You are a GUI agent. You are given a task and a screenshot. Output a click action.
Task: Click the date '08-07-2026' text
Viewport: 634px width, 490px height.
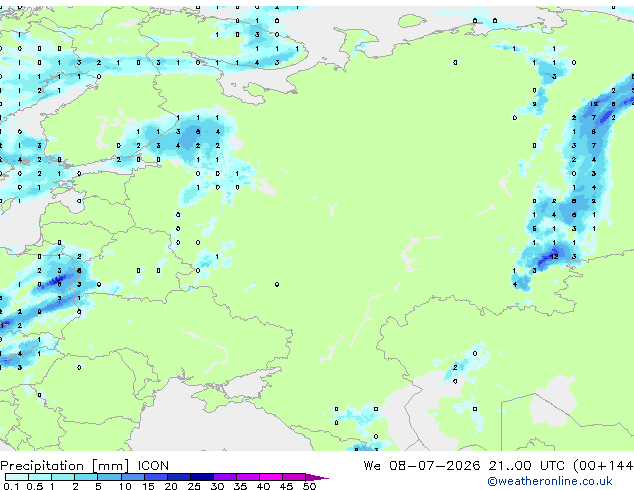[x=435, y=466]
